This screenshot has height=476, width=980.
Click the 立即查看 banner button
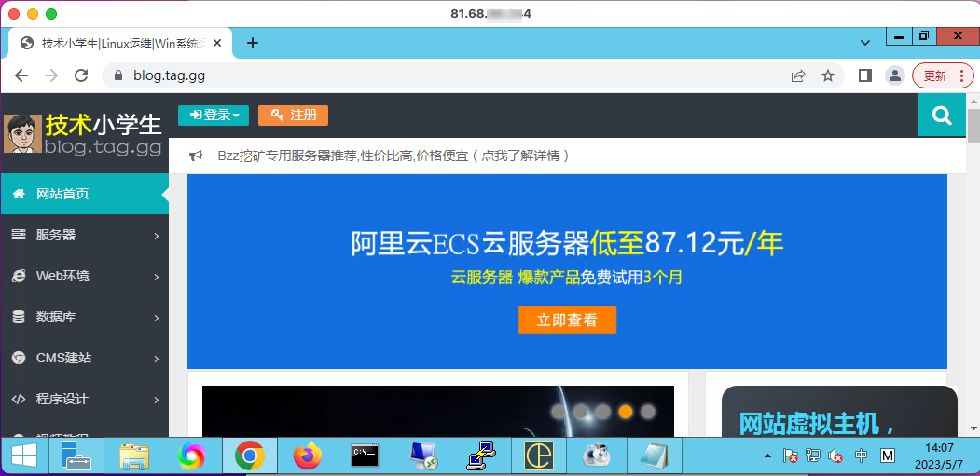pyautogui.click(x=567, y=320)
